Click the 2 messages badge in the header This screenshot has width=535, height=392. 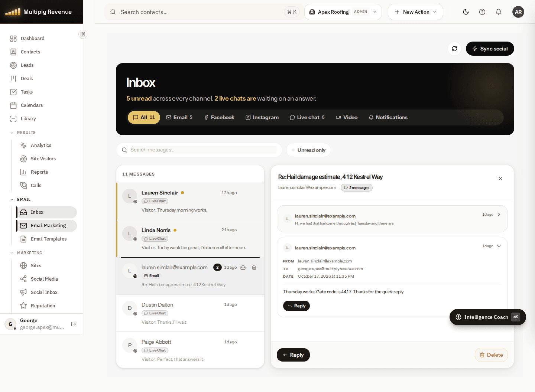point(357,187)
